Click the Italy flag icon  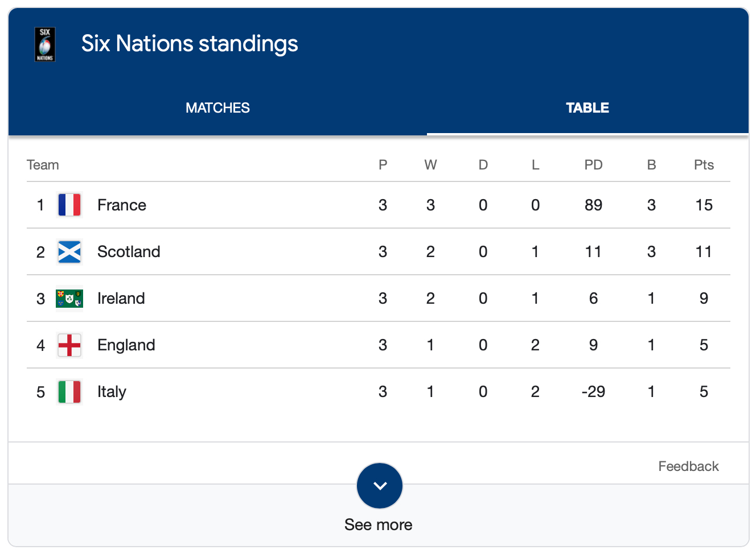tap(69, 391)
